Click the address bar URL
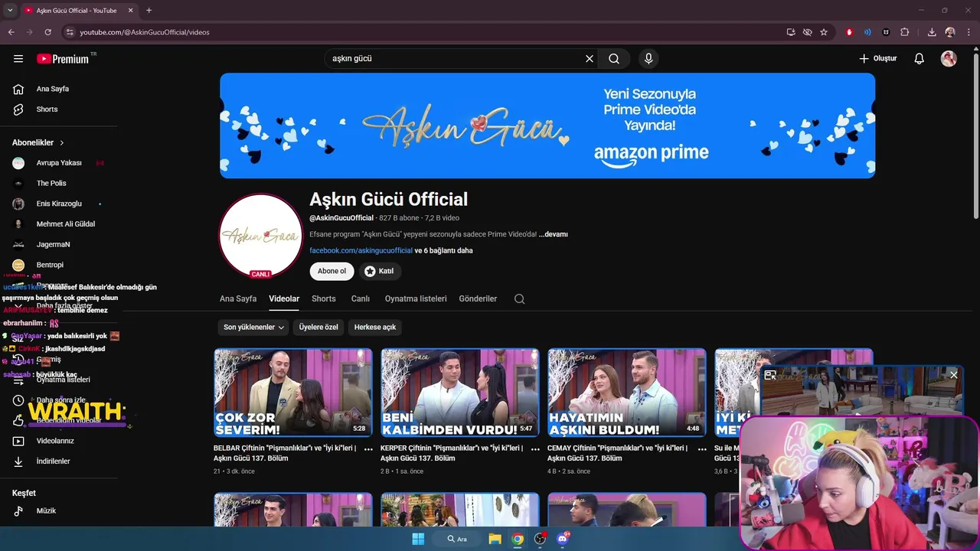 145,32
